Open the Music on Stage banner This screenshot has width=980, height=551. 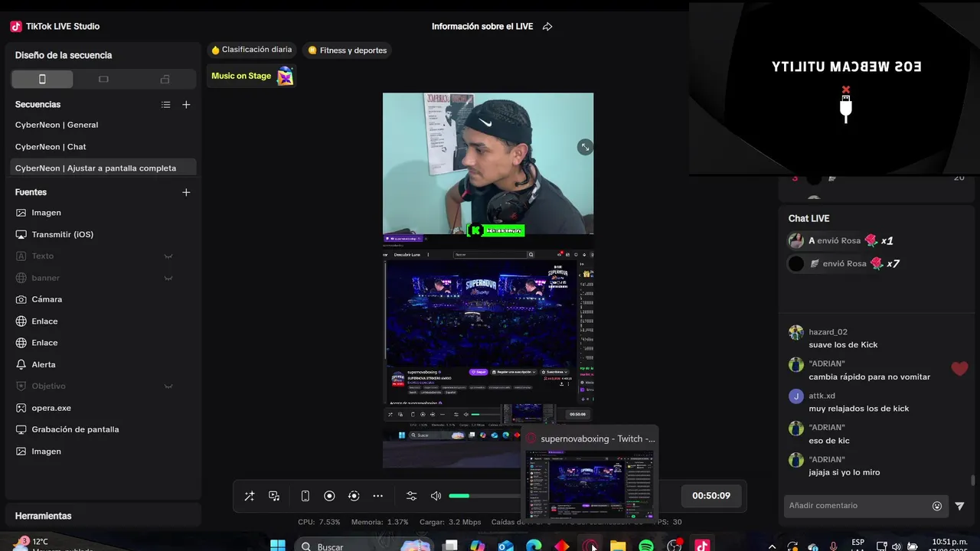pos(252,76)
